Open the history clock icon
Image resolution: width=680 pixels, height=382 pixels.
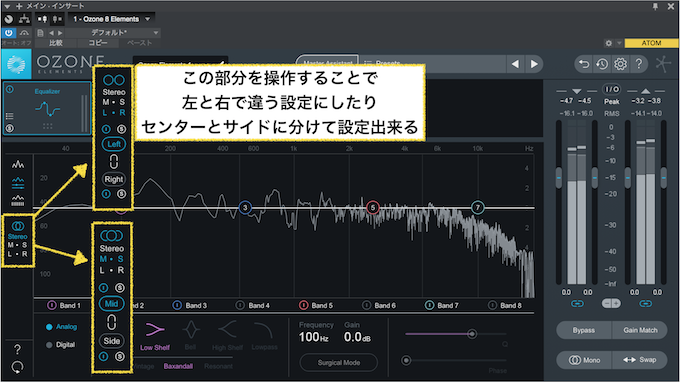coord(602,64)
